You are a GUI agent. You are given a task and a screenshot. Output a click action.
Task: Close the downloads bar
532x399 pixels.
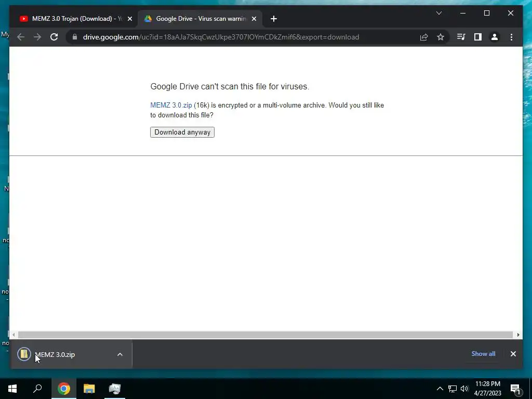pos(513,354)
